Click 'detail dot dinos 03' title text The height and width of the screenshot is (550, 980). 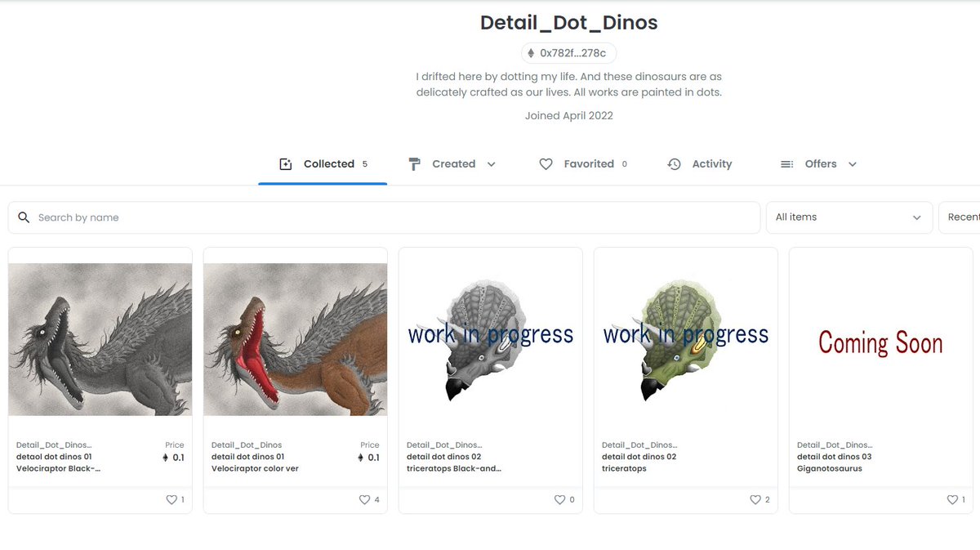click(835, 457)
